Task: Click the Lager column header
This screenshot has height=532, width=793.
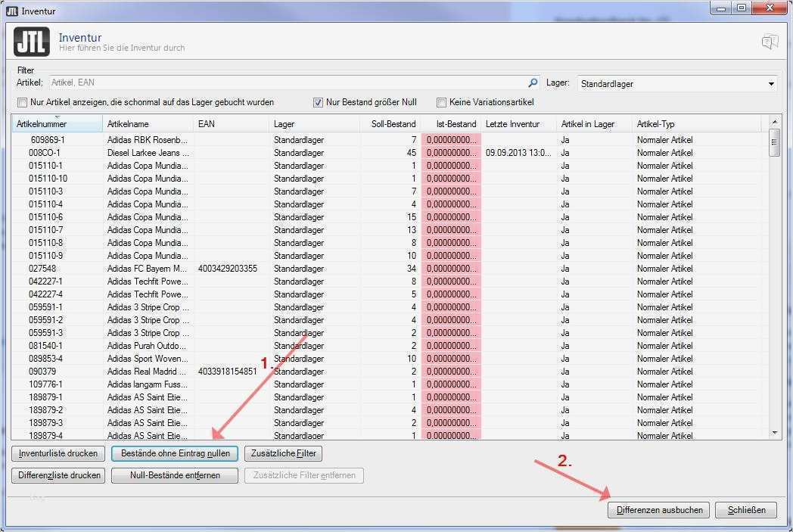Action: 315,124
